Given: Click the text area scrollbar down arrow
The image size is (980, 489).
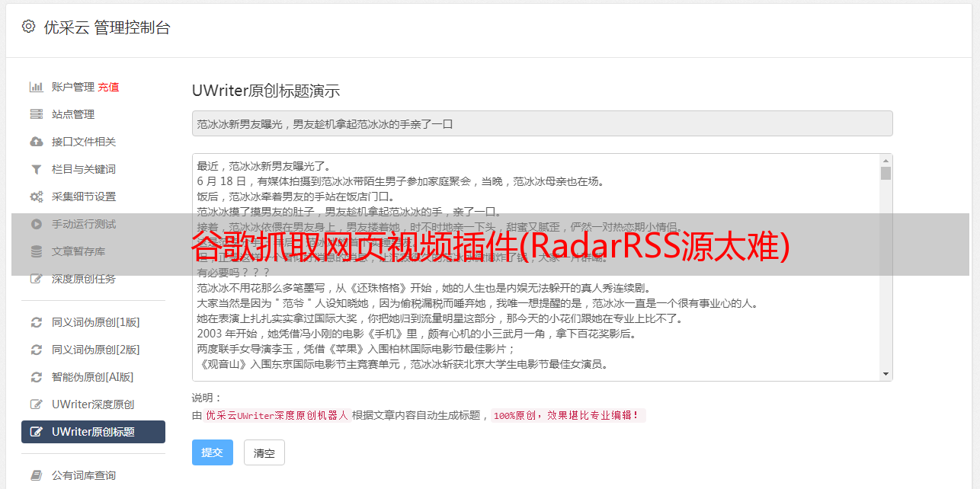Looking at the screenshot, I should click(886, 374).
